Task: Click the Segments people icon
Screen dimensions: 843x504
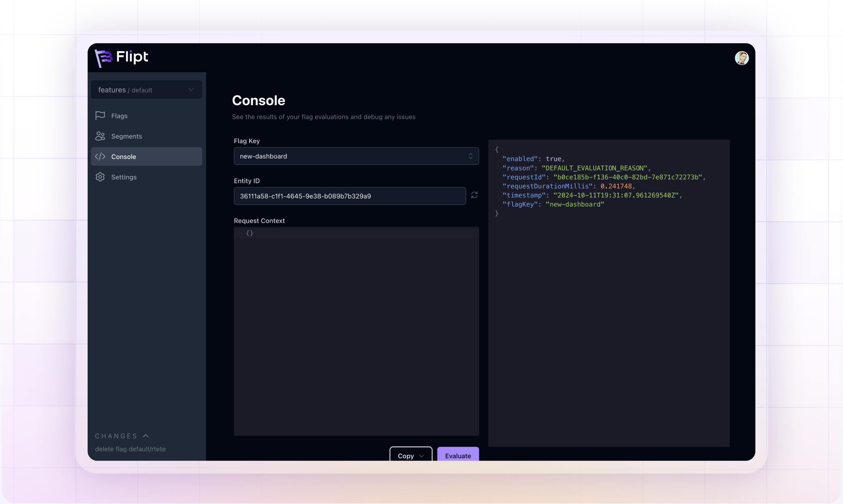Action: (x=100, y=136)
